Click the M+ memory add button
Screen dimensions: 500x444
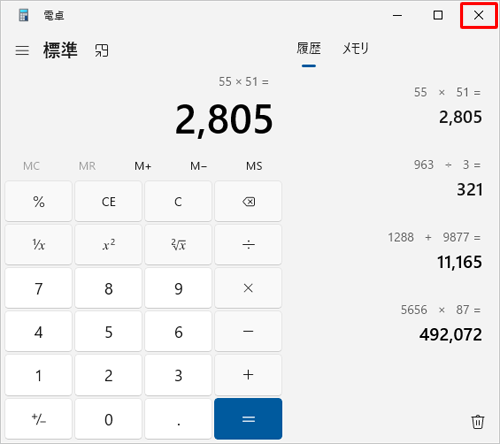click(x=143, y=166)
